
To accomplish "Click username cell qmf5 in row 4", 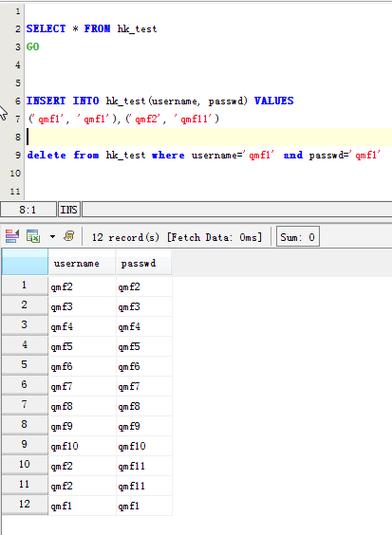I will (x=82, y=346).
